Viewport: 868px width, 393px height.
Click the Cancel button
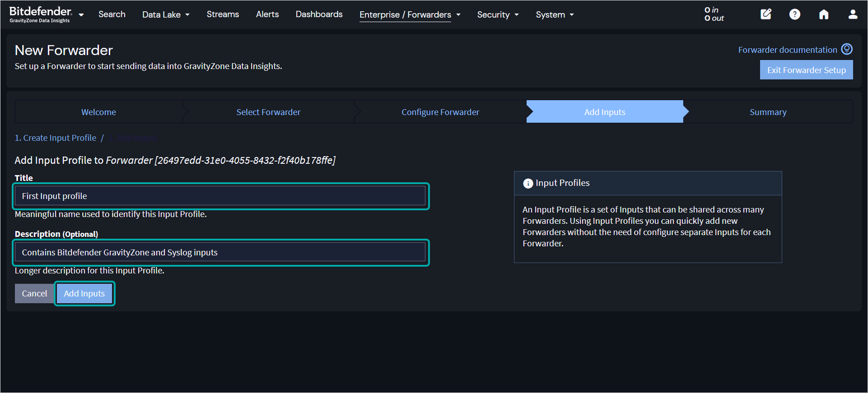coord(34,293)
